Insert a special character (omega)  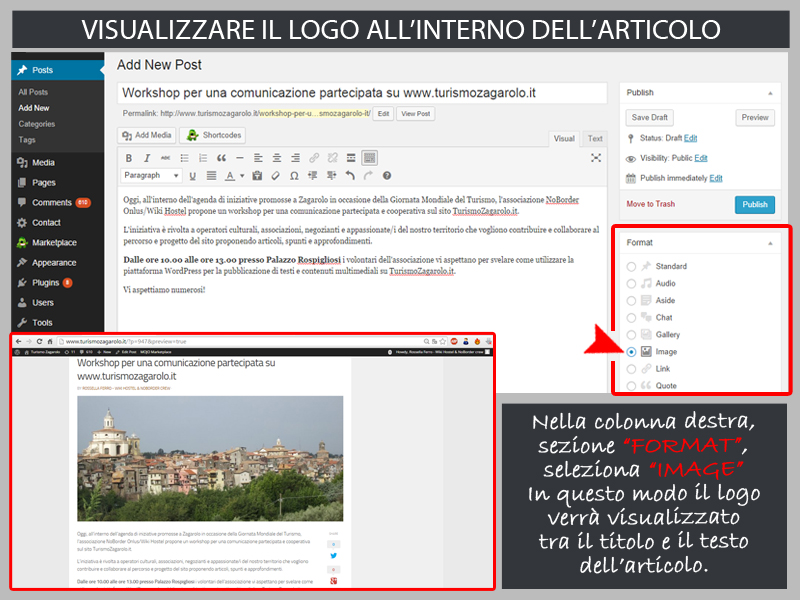tap(294, 176)
